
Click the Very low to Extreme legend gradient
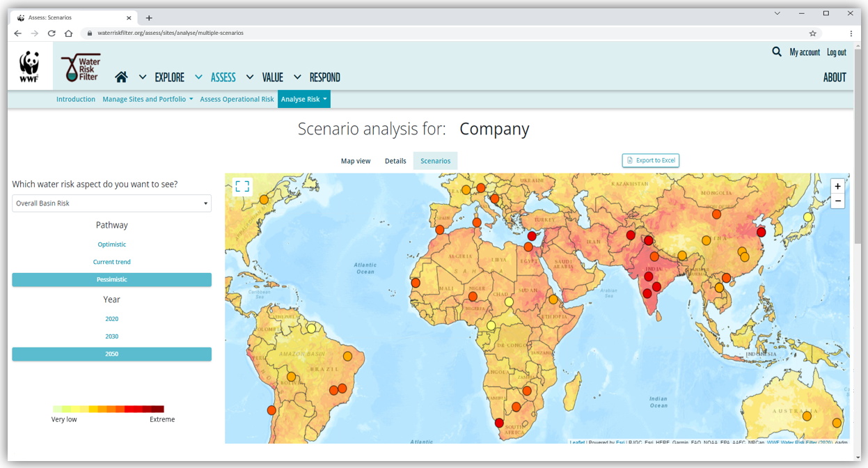coord(106,409)
